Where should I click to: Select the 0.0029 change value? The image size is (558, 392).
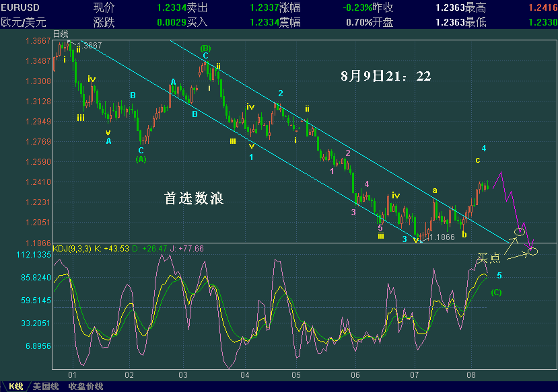pos(172,22)
